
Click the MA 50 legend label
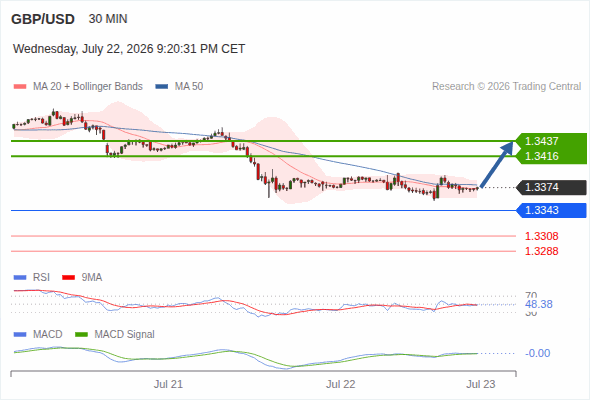point(189,87)
